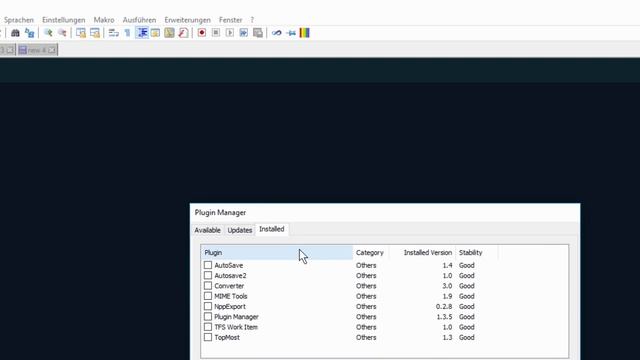640x360 pixels.
Task: Select the TopMost plugin name
Action: pyautogui.click(x=227, y=338)
